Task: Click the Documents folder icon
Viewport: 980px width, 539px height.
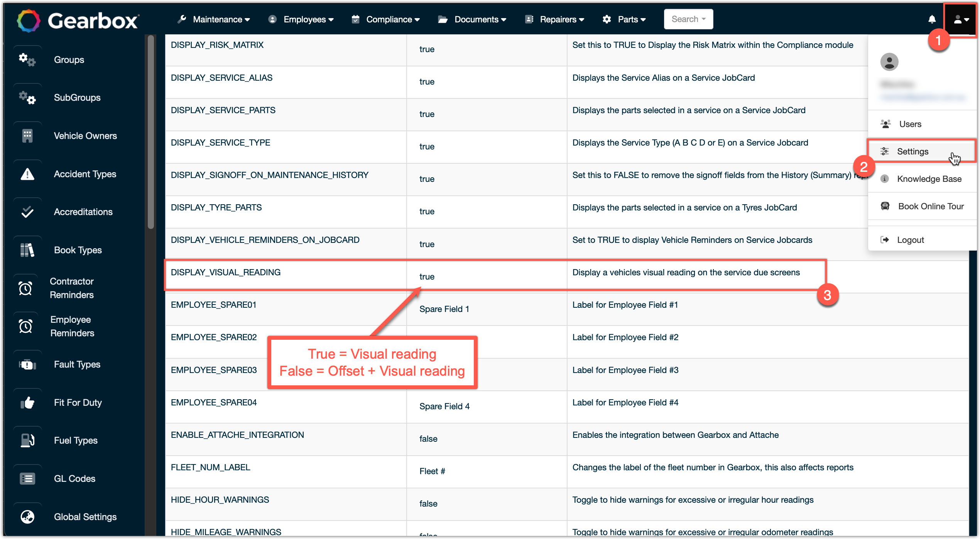Action: click(x=443, y=19)
